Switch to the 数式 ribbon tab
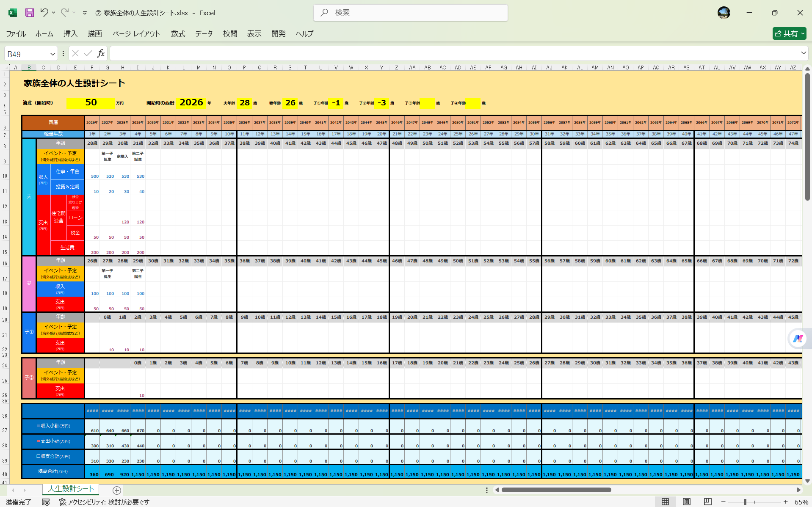 pyautogui.click(x=178, y=33)
